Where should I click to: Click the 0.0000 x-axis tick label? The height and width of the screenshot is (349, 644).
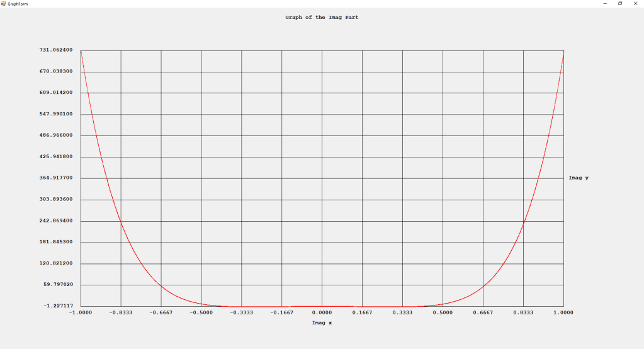pos(322,312)
